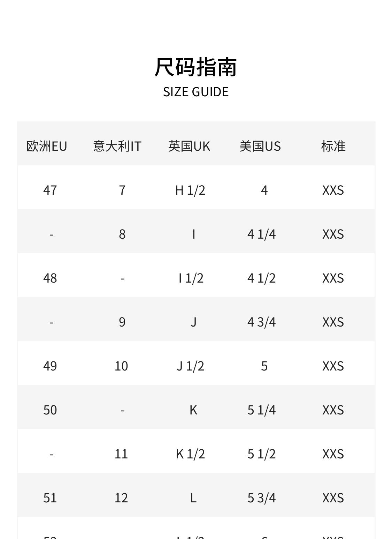The image size is (392, 539).
Task: Select IT size 10 cell
Action: (x=121, y=366)
